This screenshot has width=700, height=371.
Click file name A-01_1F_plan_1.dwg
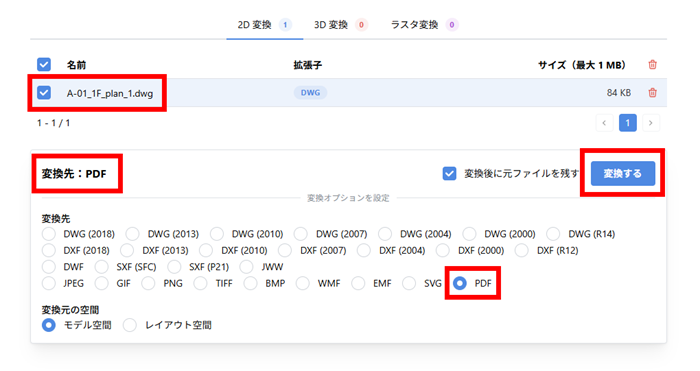point(110,93)
